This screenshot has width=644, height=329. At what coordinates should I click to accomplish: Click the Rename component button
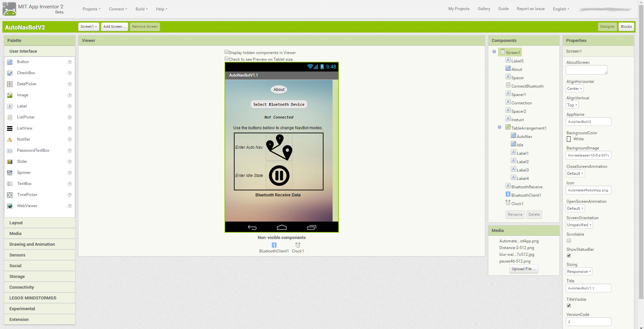(515, 215)
